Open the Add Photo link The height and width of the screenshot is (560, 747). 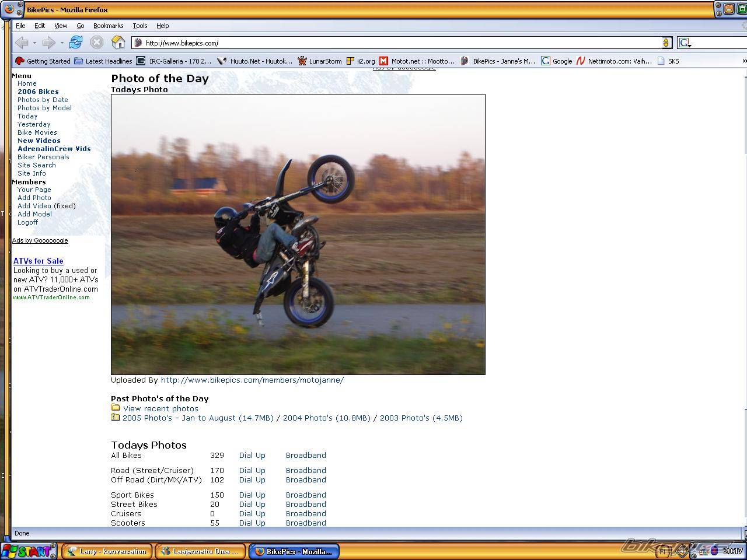tap(34, 198)
